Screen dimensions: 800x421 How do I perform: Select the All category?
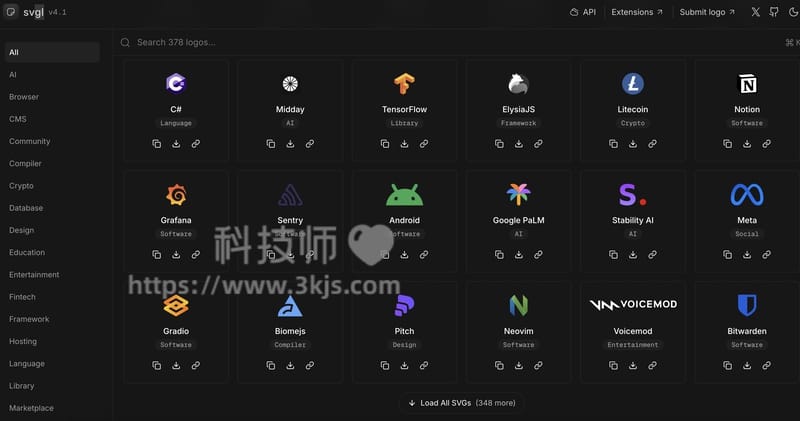52,52
